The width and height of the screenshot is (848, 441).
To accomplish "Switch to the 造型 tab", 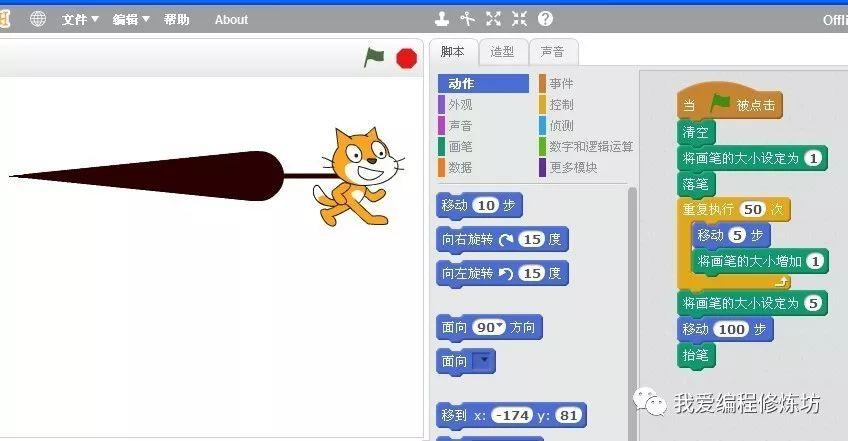I will click(x=502, y=52).
